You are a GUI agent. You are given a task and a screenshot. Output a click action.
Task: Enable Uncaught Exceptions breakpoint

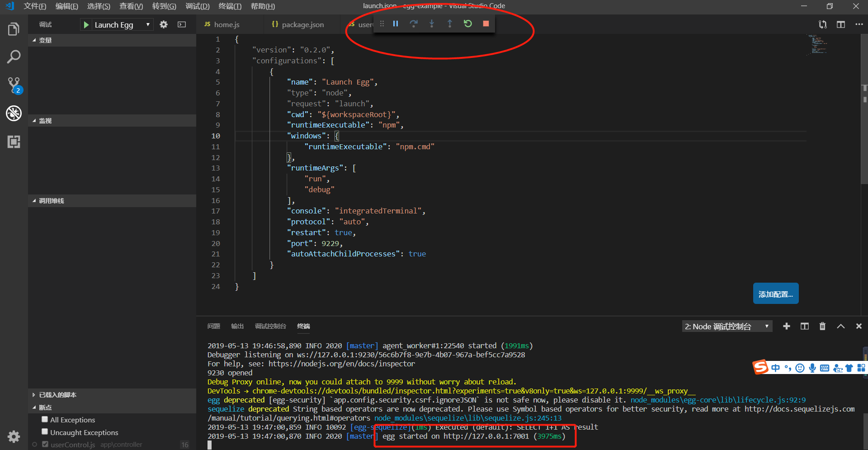coord(45,432)
